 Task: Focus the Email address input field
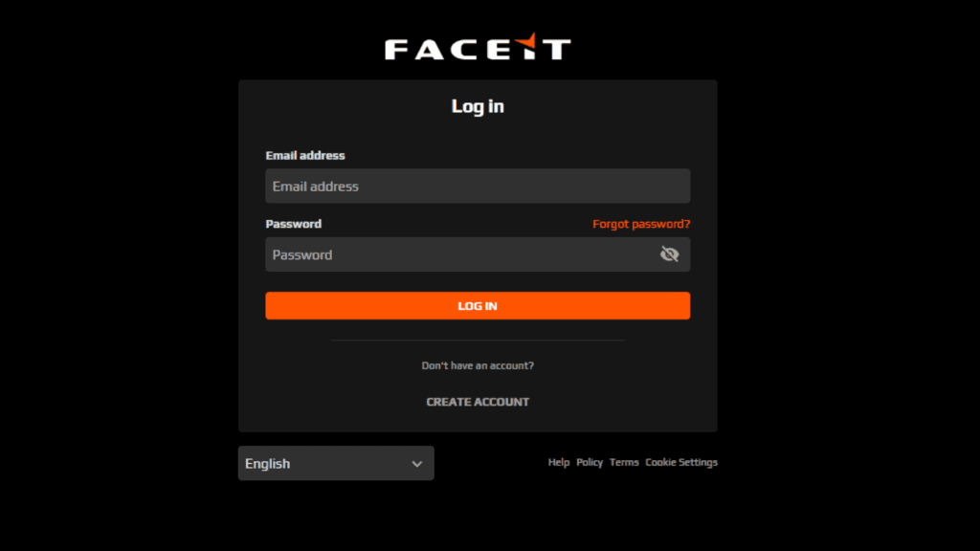478,186
